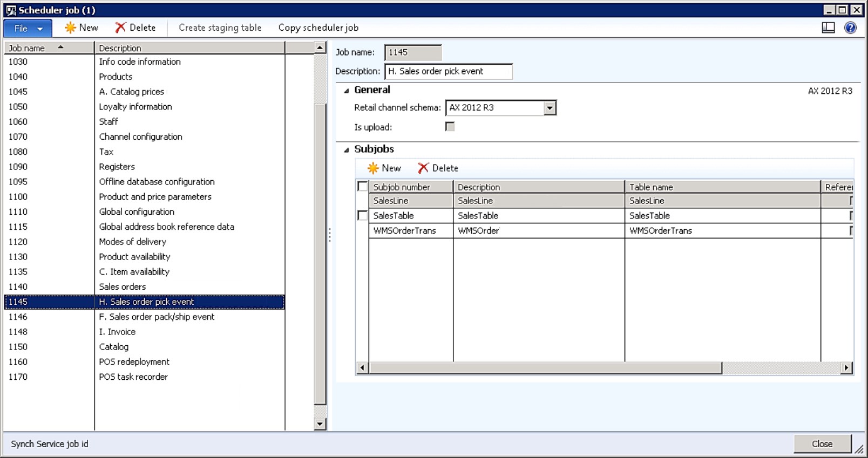Click the subjobs grid scroll-left arrow
The image size is (868, 458).
point(362,368)
